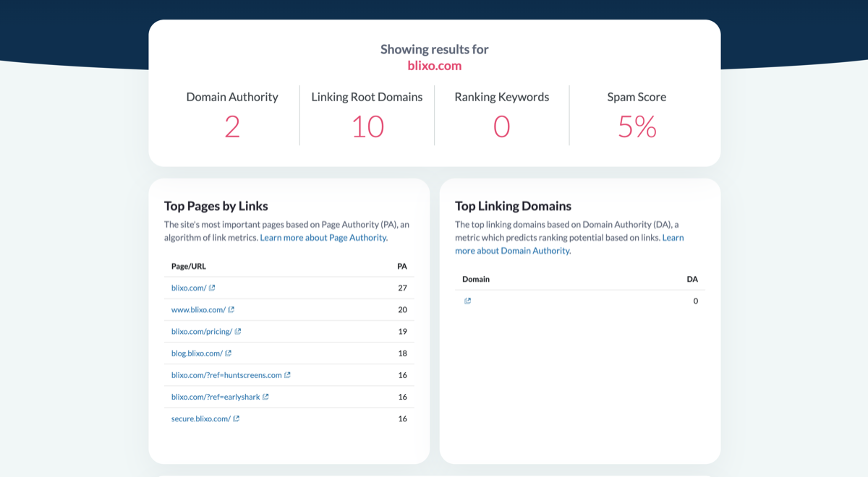Click the Ranking Keywords label
868x477 pixels.
(x=502, y=97)
